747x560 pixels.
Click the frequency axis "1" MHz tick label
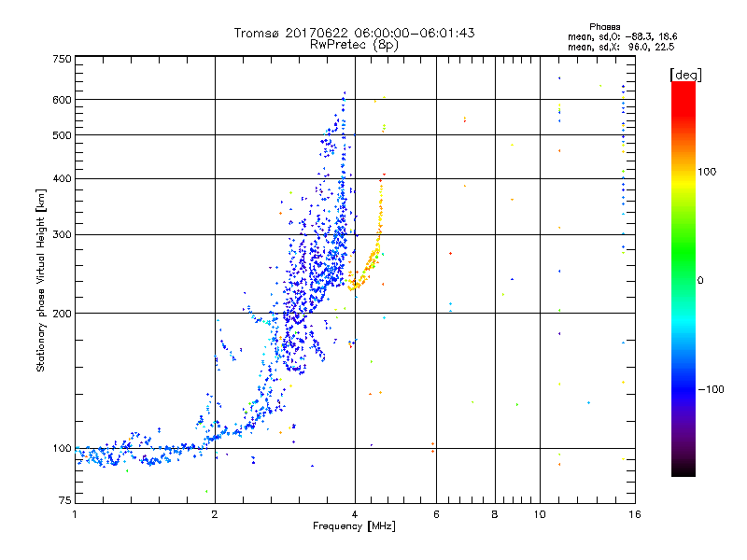[75, 514]
